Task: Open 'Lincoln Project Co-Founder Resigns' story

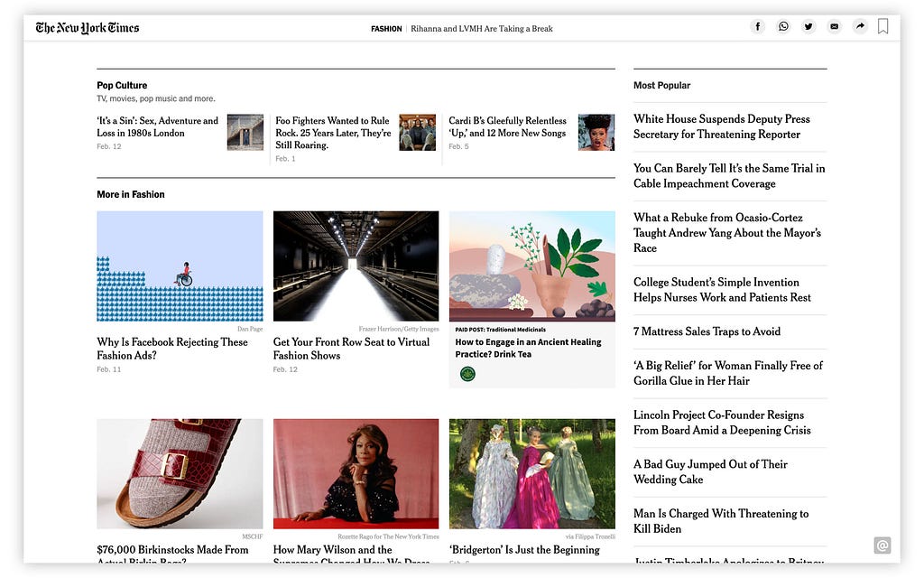Action: pyautogui.click(x=722, y=423)
